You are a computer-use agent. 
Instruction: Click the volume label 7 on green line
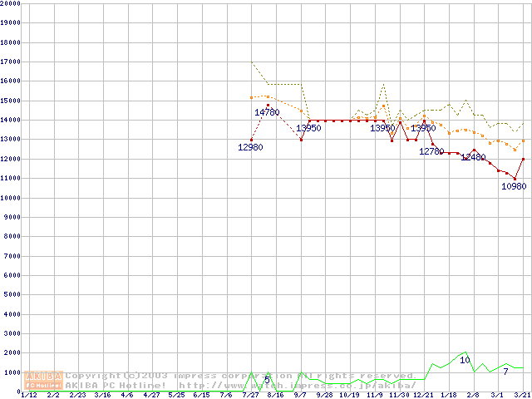505,371
